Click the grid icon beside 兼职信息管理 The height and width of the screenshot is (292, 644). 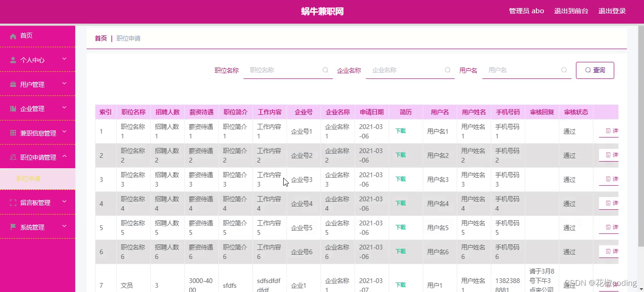tap(13, 133)
